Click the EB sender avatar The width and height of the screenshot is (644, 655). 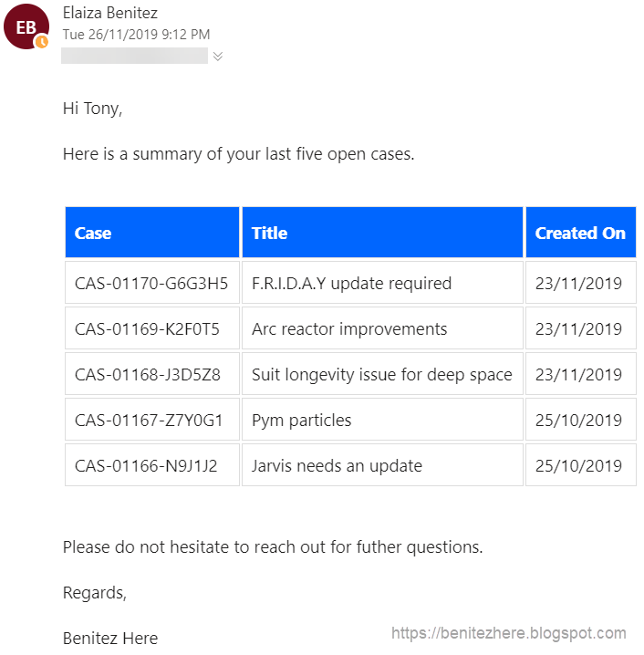pos(26,26)
